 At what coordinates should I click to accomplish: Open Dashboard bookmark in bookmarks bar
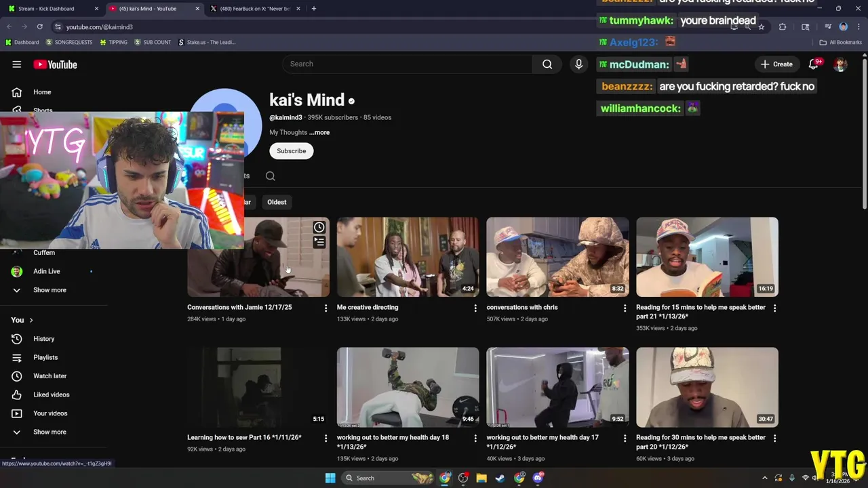pyautogui.click(x=22, y=42)
